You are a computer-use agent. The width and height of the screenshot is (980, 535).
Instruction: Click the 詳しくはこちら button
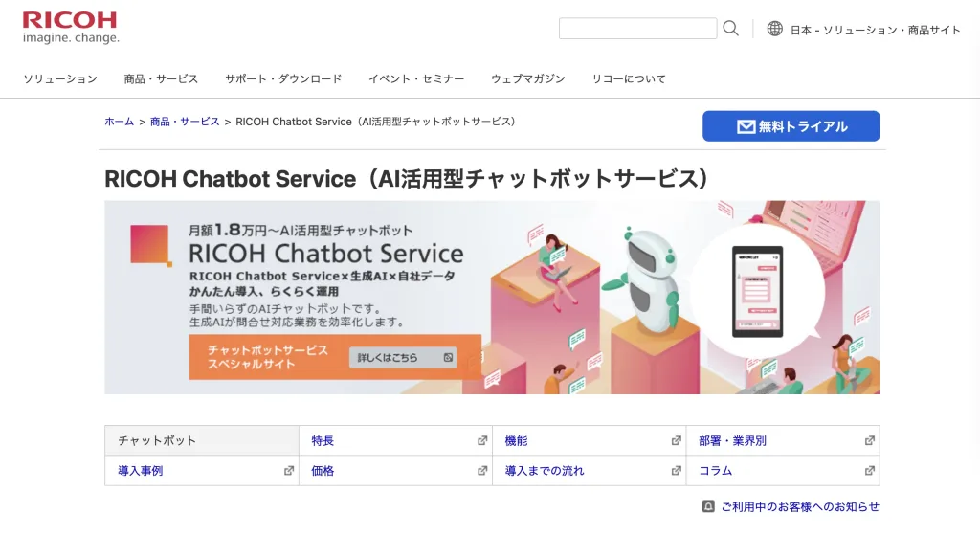tap(403, 358)
